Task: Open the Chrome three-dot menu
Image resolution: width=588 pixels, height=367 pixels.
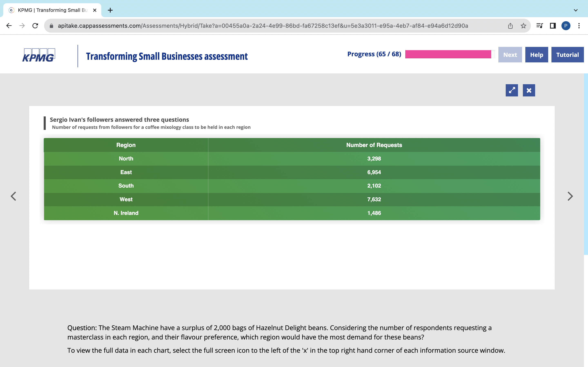Action: [579, 26]
